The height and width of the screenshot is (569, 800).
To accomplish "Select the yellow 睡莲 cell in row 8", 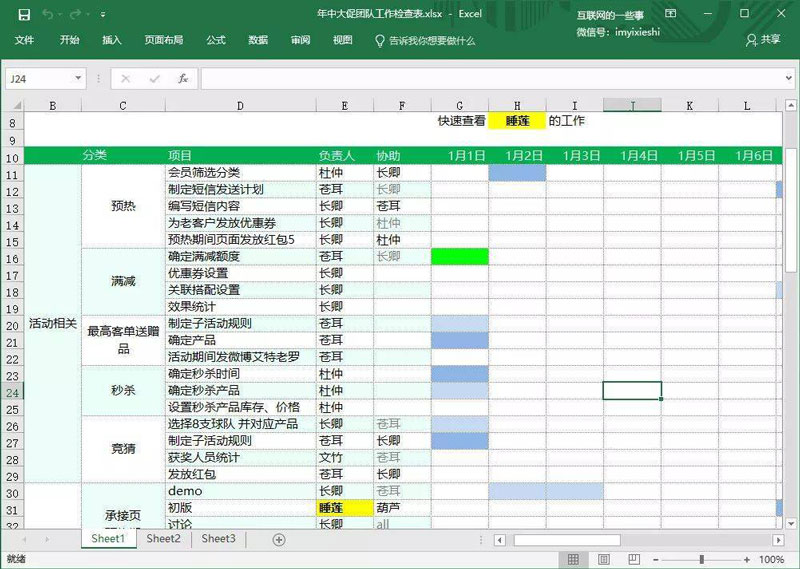I will 517,121.
